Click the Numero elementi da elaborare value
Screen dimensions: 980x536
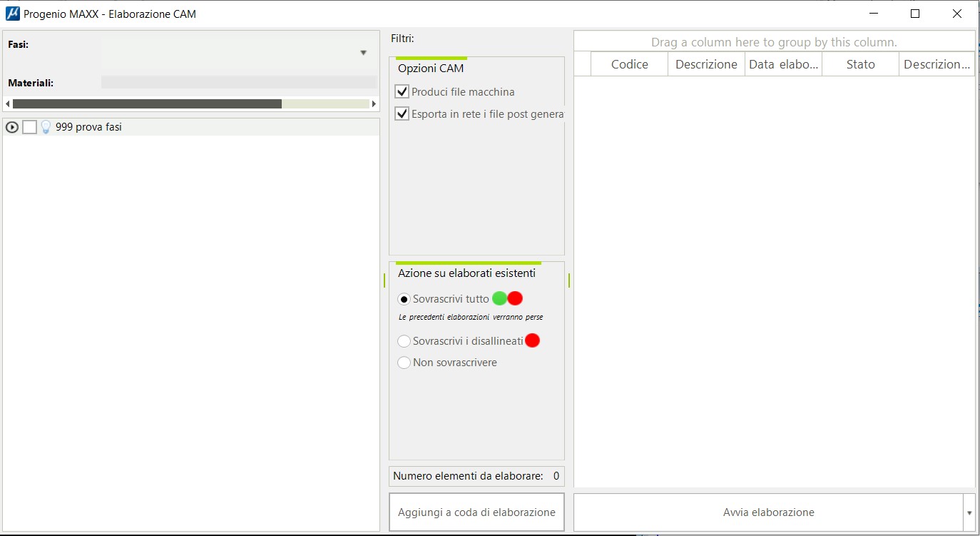(x=556, y=476)
